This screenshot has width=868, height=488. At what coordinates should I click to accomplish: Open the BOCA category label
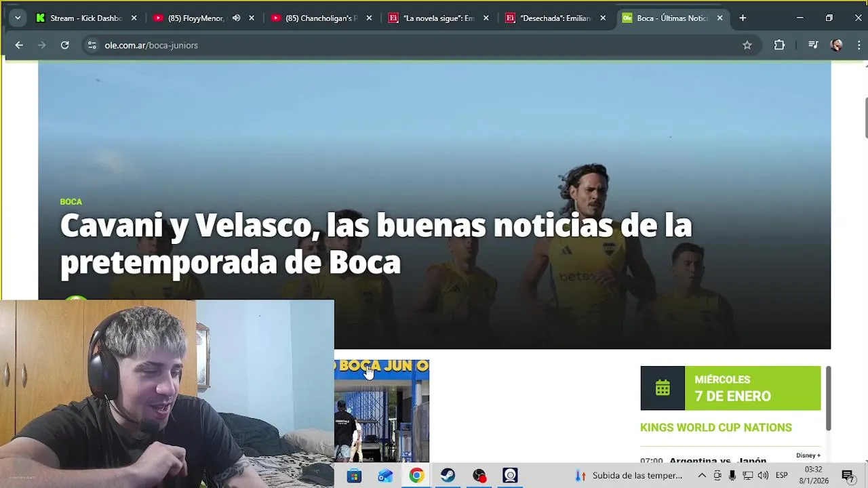[71, 202]
